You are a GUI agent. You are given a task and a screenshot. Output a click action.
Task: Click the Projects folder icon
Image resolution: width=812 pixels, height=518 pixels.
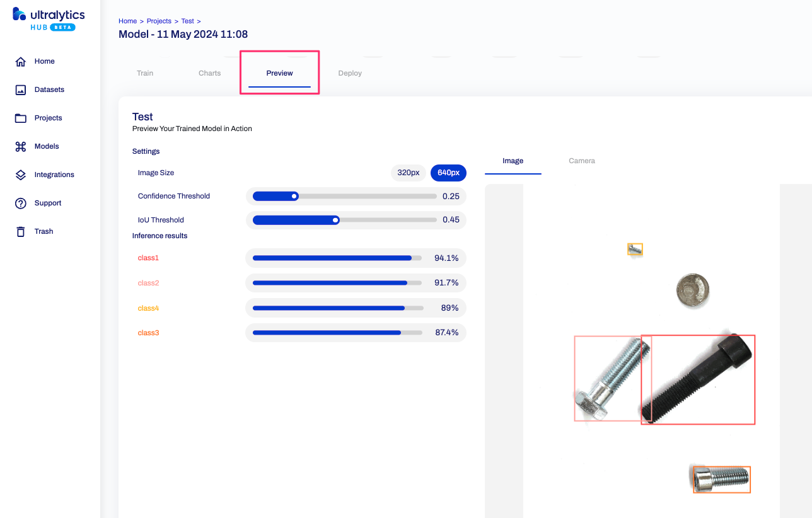21,118
